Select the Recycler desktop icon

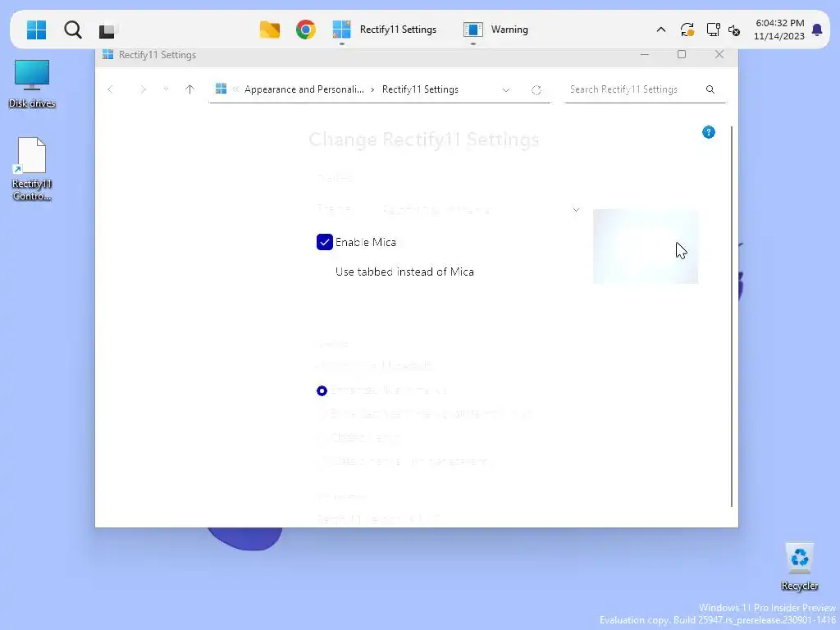point(799,567)
